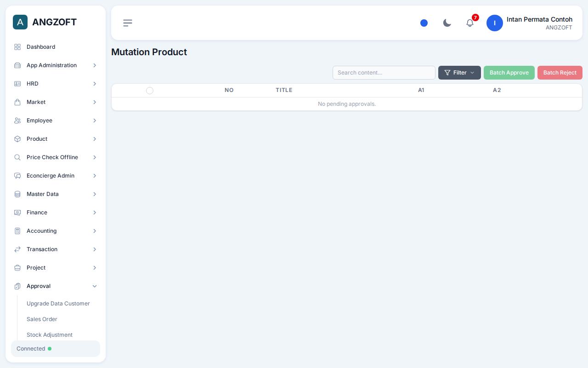Select the Accounting menu label
The height and width of the screenshot is (368, 588).
[x=41, y=231]
